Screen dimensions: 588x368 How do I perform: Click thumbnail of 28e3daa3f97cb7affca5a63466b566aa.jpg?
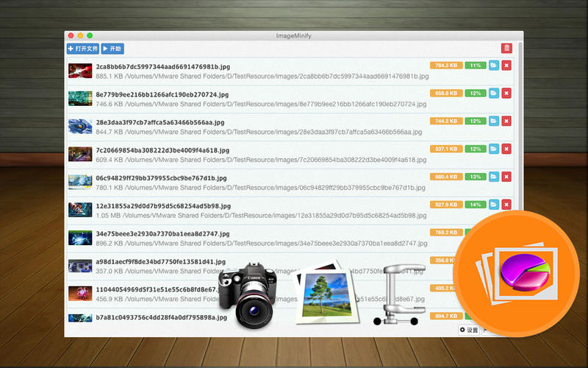80,126
